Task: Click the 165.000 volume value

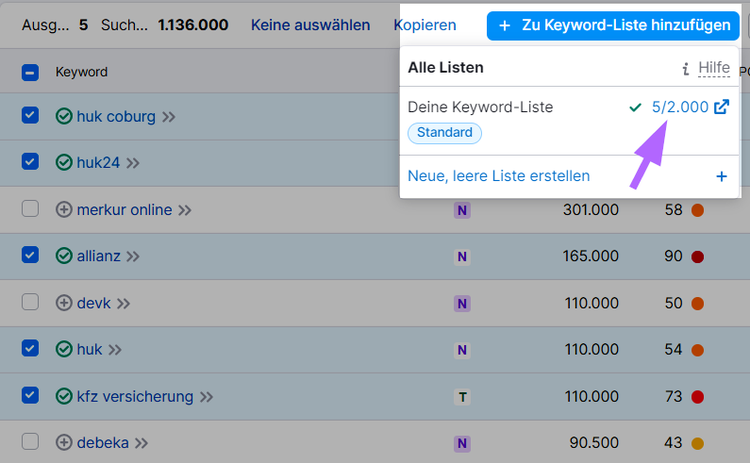Action: 591,256
